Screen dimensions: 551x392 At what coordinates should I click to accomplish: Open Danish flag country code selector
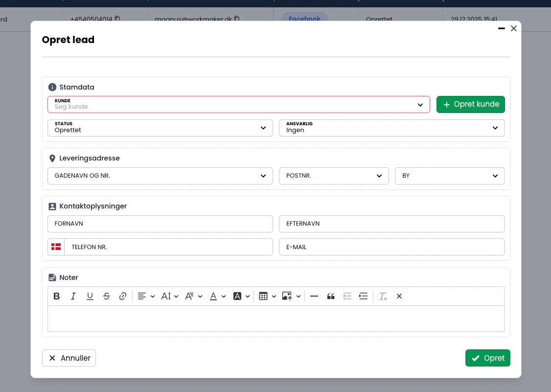click(x=56, y=247)
